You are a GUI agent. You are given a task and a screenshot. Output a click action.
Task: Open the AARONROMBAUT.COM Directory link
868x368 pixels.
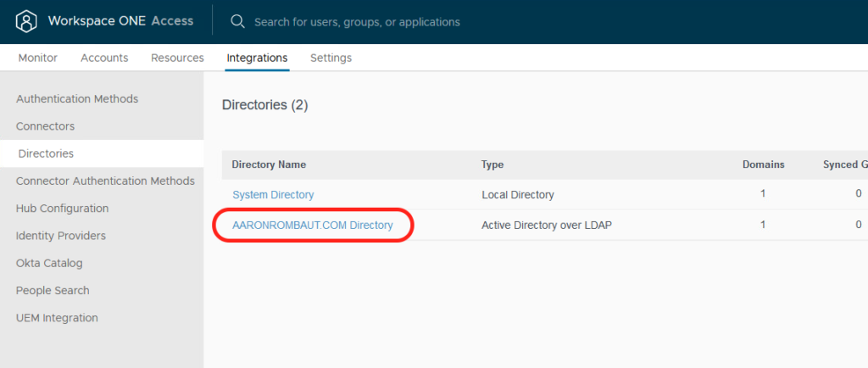pyautogui.click(x=313, y=226)
